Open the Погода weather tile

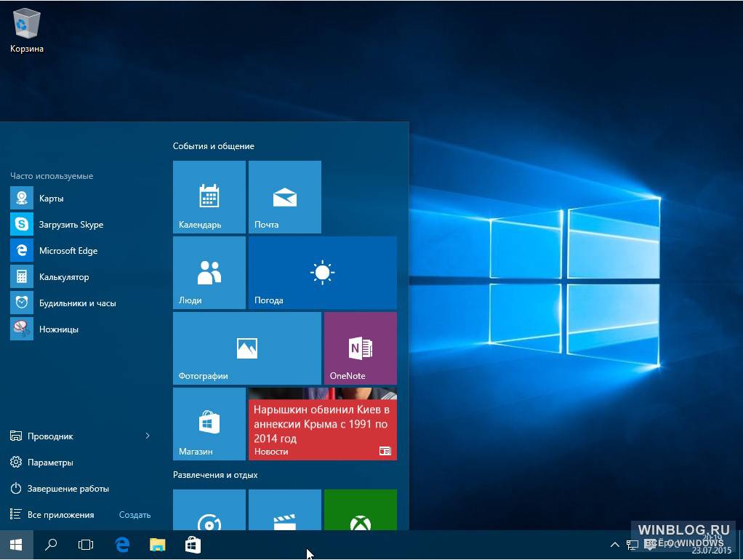click(323, 273)
